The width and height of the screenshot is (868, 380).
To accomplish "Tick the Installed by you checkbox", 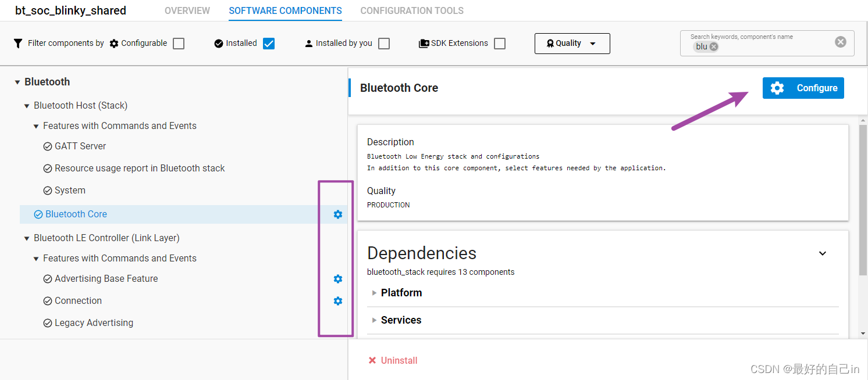I will click(x=384, y=44).
